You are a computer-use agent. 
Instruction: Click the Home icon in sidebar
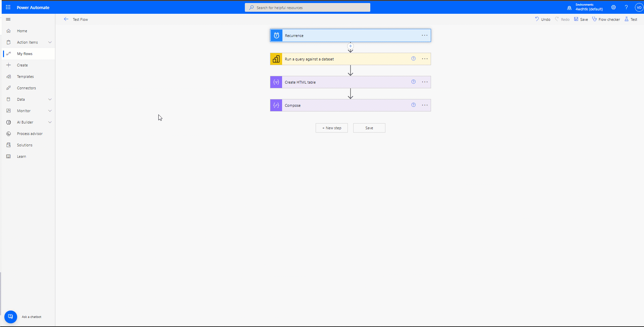point(9,31)
